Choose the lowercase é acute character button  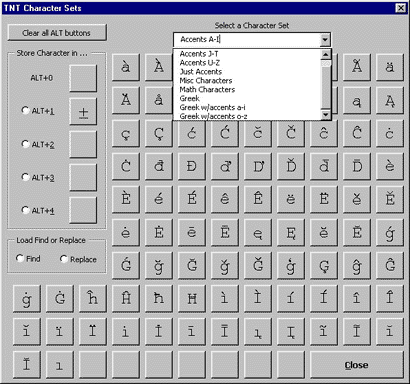[x=159, y=199]
